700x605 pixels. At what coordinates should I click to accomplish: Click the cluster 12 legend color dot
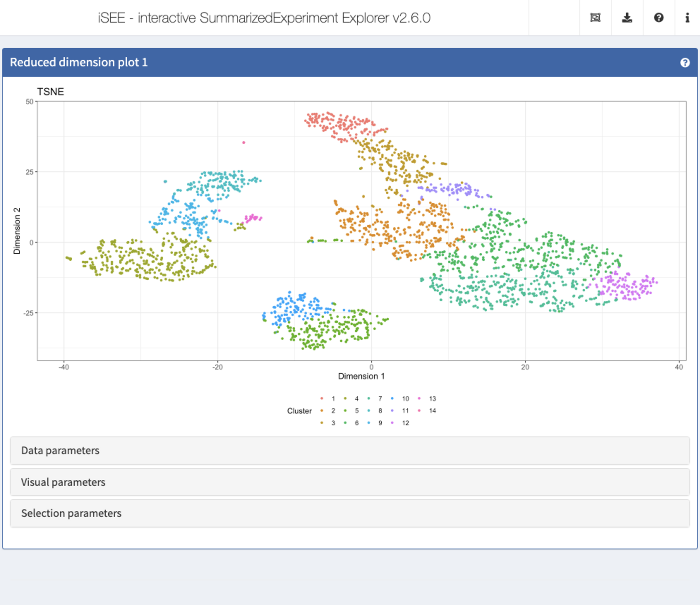392,423
